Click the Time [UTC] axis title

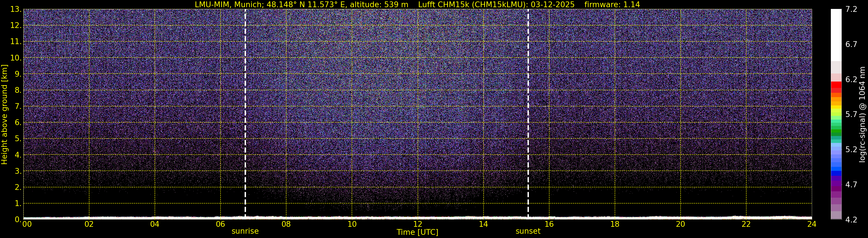417,232
